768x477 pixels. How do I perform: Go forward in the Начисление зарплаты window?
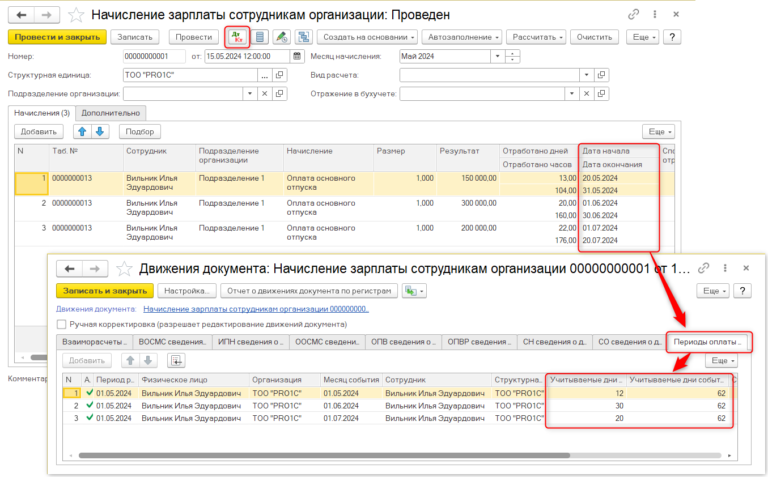coord(47,15)
